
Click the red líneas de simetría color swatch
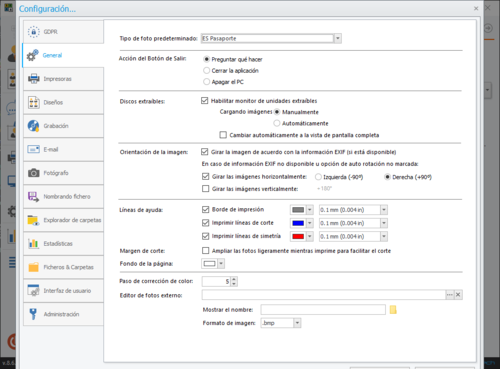tap(298, 236)
